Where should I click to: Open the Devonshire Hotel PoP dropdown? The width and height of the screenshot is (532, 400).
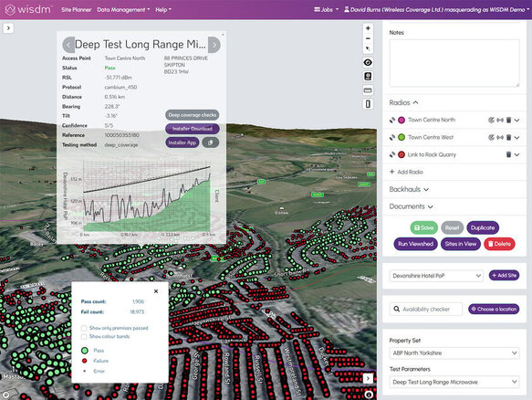click(x=436, y=276)
